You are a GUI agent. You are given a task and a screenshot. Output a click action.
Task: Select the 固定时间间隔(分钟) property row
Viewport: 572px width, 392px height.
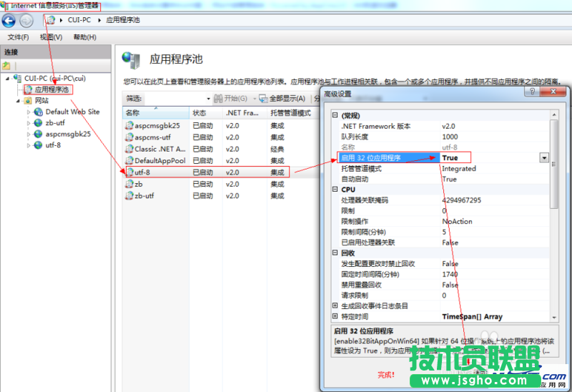click(x=444, y=275)
